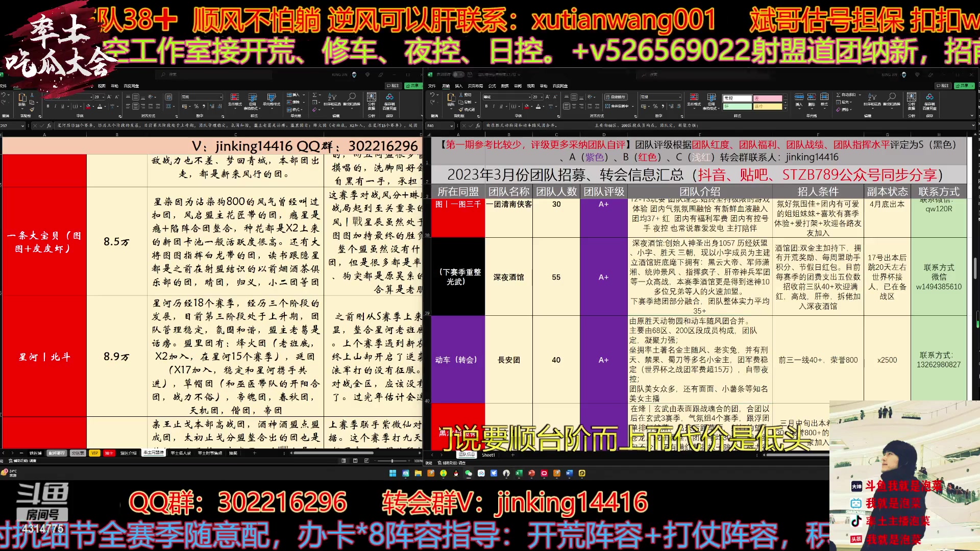
Task: Click Increase Font Size in left Excel window
Action: tap(109, 96)
